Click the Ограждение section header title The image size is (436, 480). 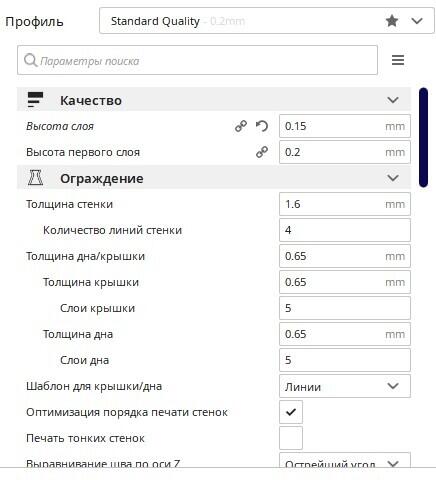pyautogui.click(x=102, y=179)
